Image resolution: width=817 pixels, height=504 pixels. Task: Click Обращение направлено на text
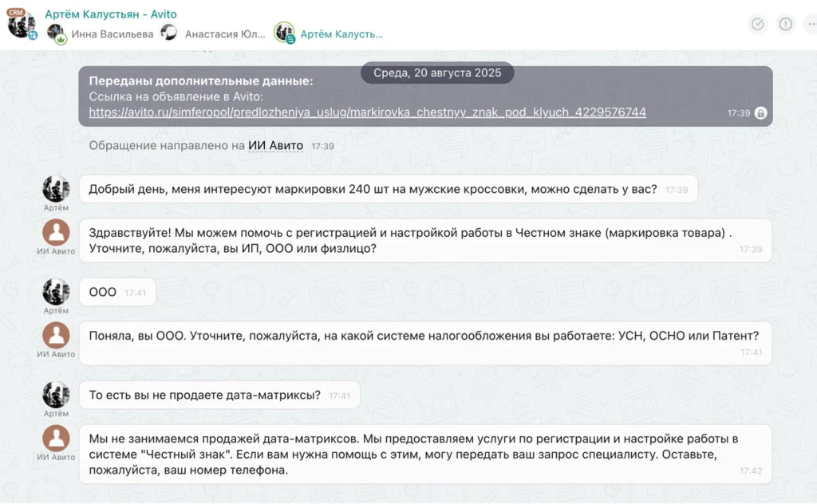(167, 145)
